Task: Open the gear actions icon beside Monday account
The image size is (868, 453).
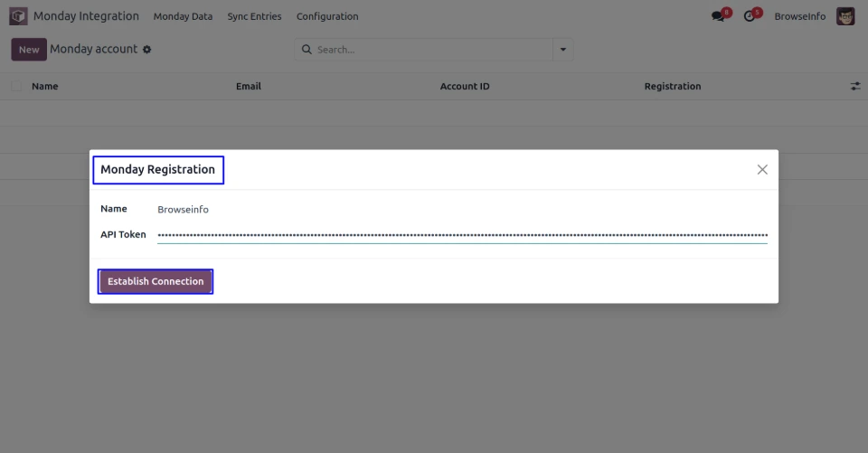Action: point(147,50)
